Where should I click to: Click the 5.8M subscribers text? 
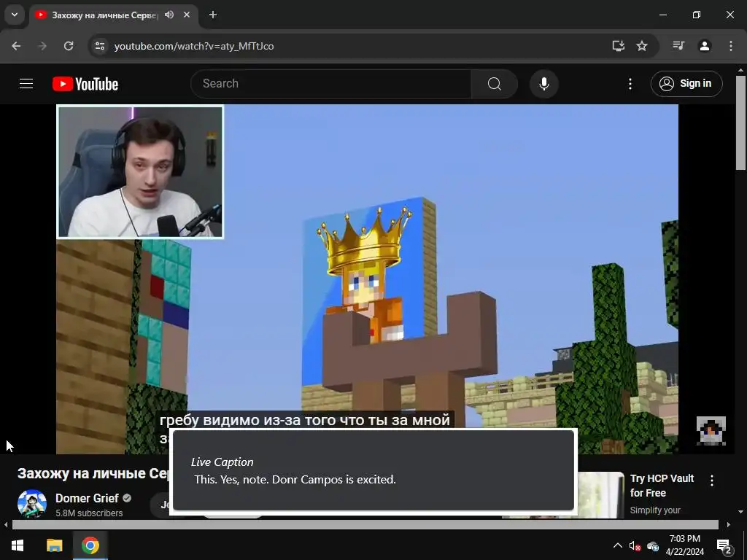[89, 513]
